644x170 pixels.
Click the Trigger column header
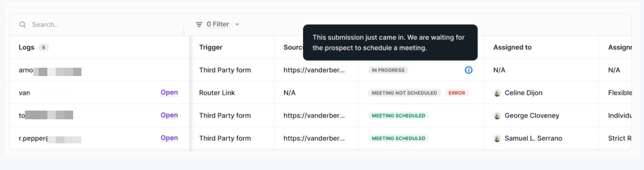point(211,47)
